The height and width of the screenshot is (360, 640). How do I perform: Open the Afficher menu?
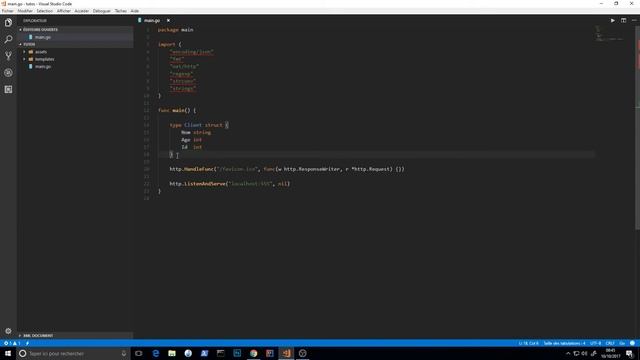(x=64, y=11)
